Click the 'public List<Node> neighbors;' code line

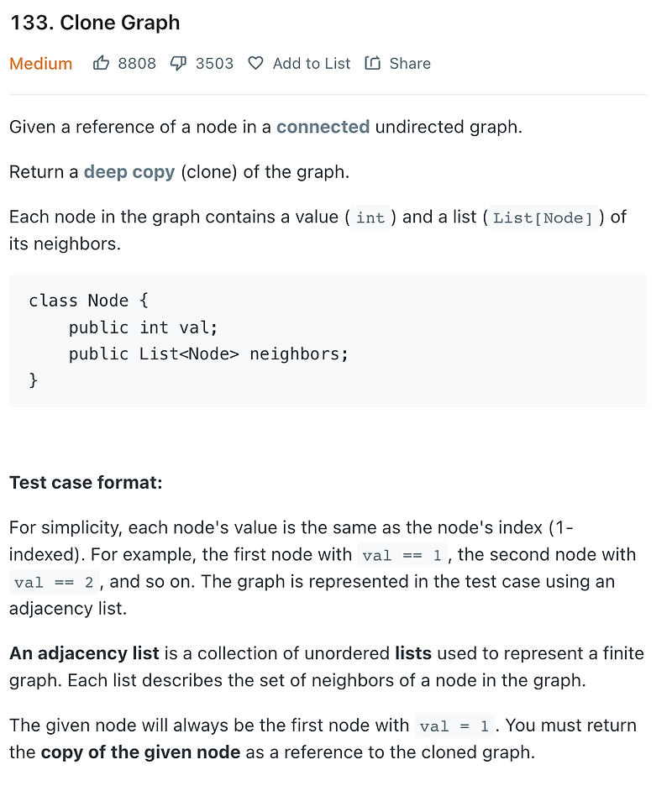tap(208, 354)
